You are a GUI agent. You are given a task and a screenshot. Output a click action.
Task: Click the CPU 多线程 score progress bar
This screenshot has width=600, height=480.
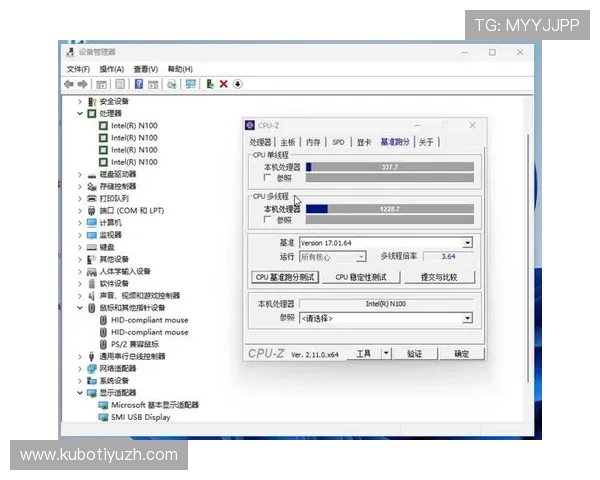[388, 209]
